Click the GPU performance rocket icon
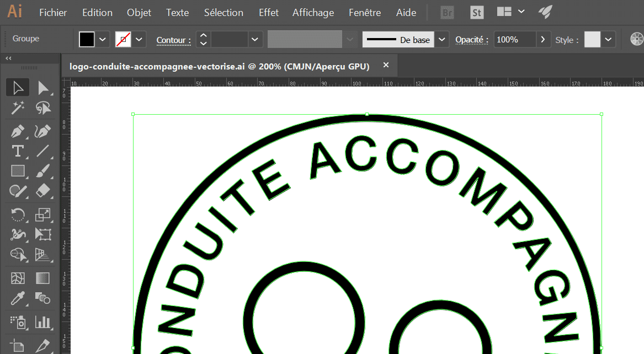The height and width of the screenshot is (354, 644). coord(545,12)
